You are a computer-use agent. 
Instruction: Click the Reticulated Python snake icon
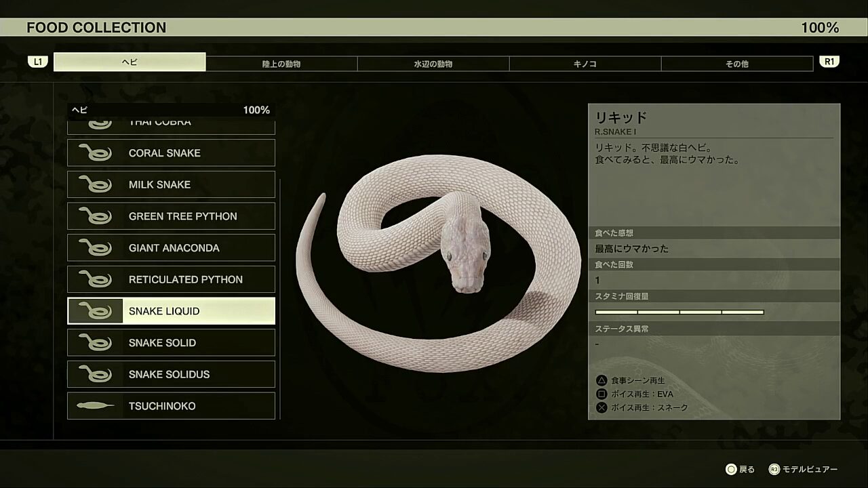click(96, 279)
